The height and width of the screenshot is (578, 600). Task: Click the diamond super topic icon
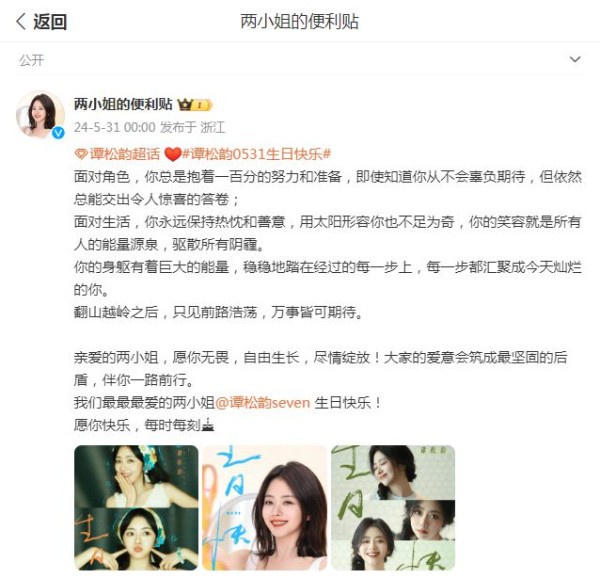(80, 155)
